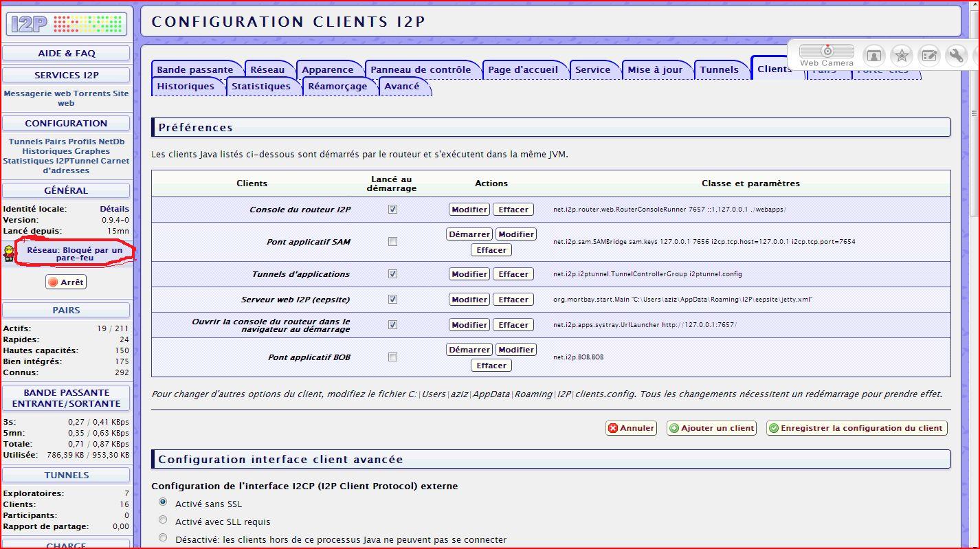Click Modifier for Tunnels d'applications
The width and height of the screenshot is (980, 549).
point(469,274)
